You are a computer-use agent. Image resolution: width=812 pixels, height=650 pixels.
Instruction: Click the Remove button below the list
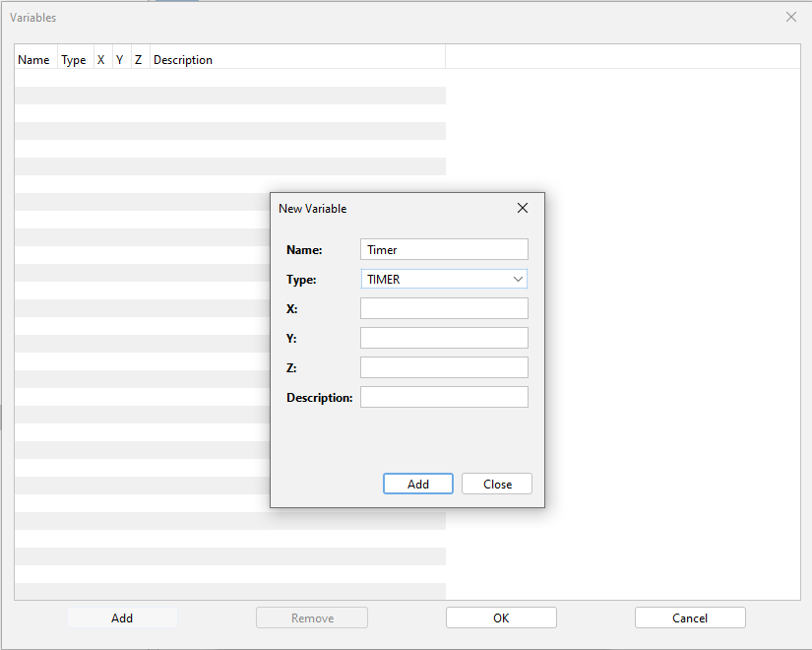click(x=312, y=617)
